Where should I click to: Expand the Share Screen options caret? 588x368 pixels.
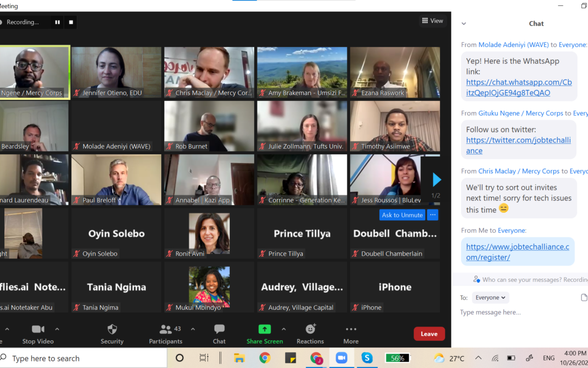[x=284, y=329]
